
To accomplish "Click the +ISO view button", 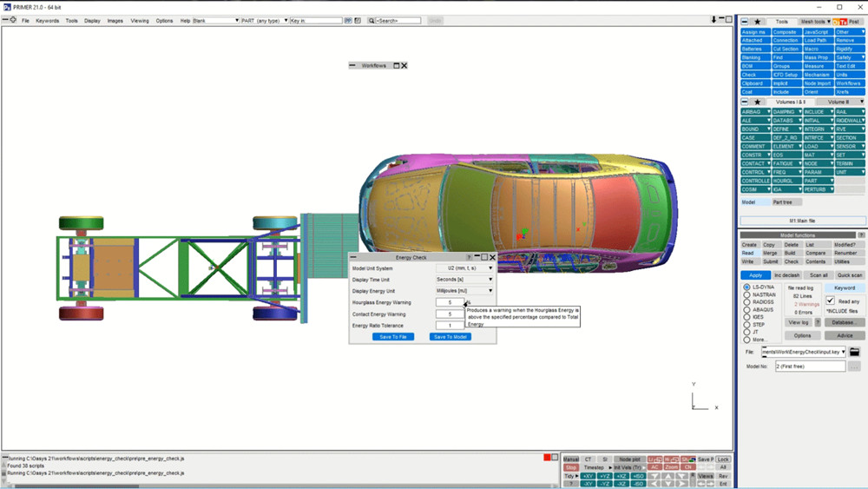I will click(638, 476).
